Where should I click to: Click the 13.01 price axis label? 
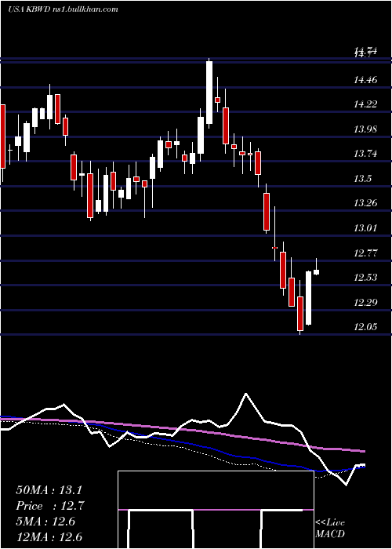365,228
